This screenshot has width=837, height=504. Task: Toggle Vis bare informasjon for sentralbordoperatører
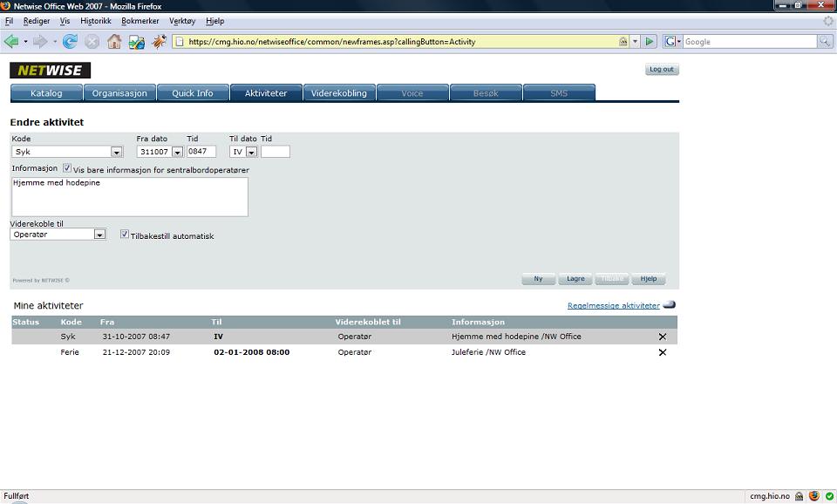click(67, 167)
